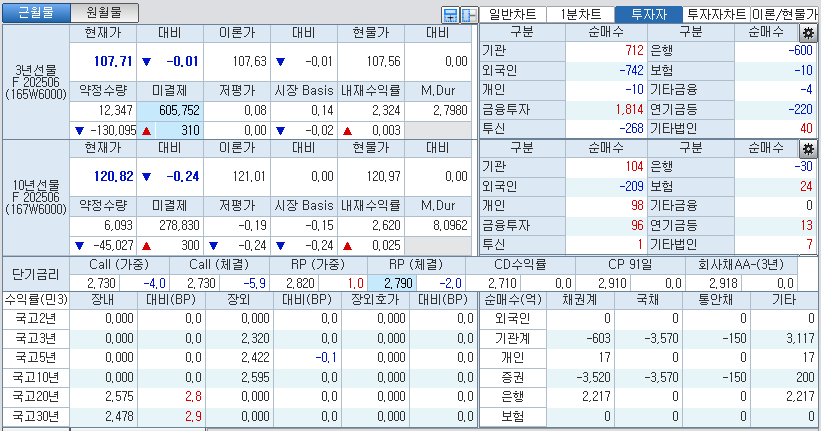
Task: Open the 이론/현물가 tab
Action: point(784,14)
